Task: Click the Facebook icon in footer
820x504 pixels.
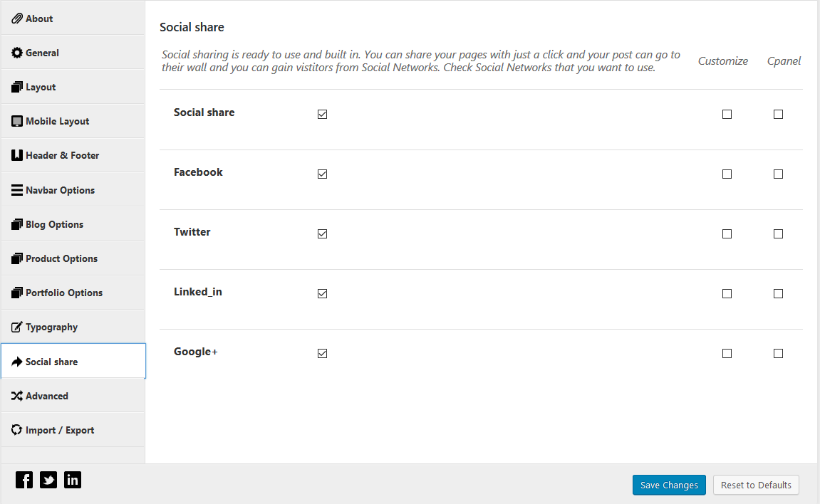Action: [x=24, y=480]
